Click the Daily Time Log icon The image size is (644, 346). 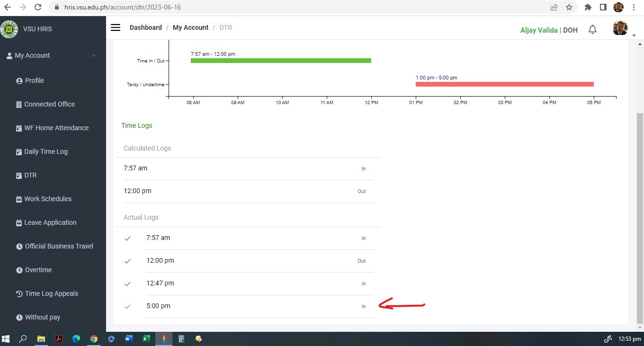[x=19, y=152]
